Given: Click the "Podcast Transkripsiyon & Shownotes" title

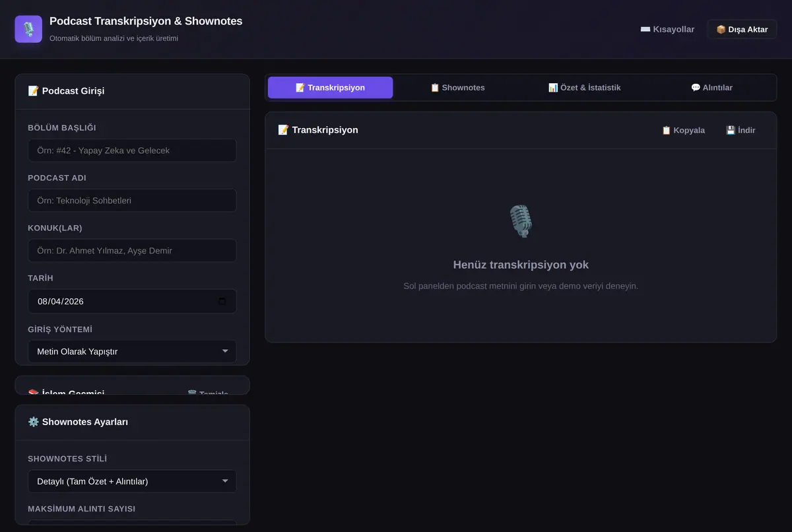Looking at the screenshot, I should point(146,21).
